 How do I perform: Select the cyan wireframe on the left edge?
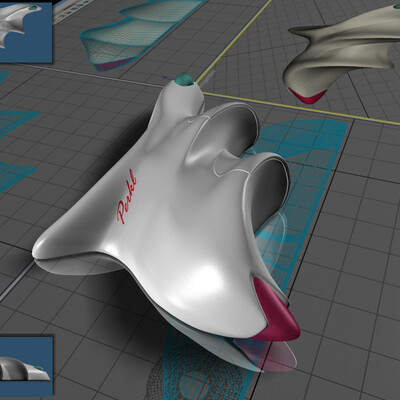tap(15, 147)
